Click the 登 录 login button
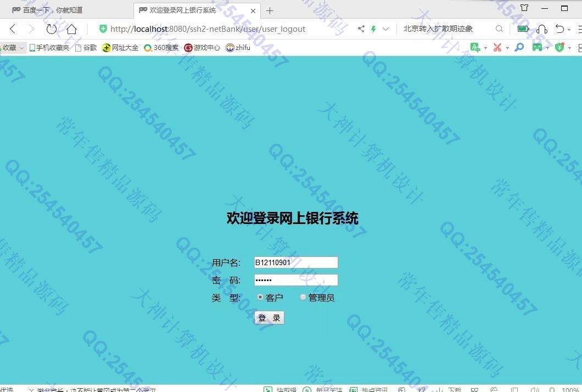Screen dimensions: 582x392 pyautogui.click(x=269, y=318)
